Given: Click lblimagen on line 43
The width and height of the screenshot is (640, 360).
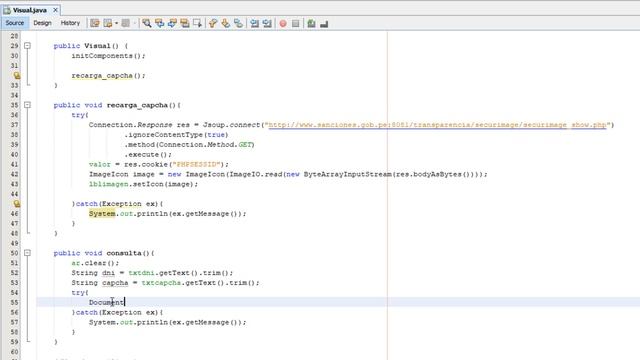Looking at the screenshot, I should point(109,184).
